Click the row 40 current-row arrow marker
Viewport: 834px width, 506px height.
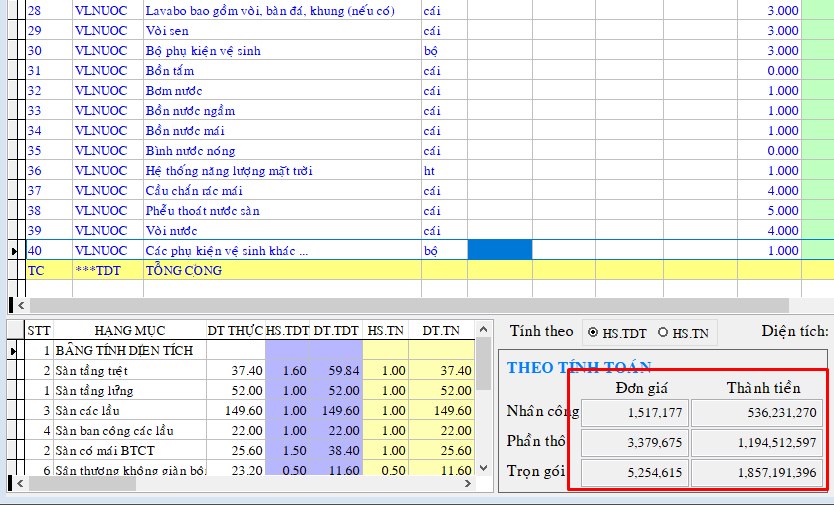pyautogui.click(x=14, y=251)
